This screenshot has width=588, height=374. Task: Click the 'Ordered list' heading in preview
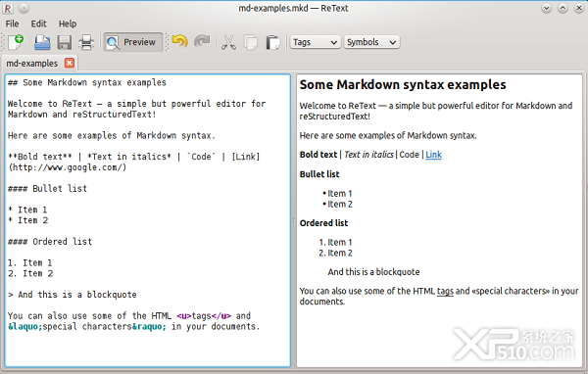pyautogui.click(x=324, y=223)
